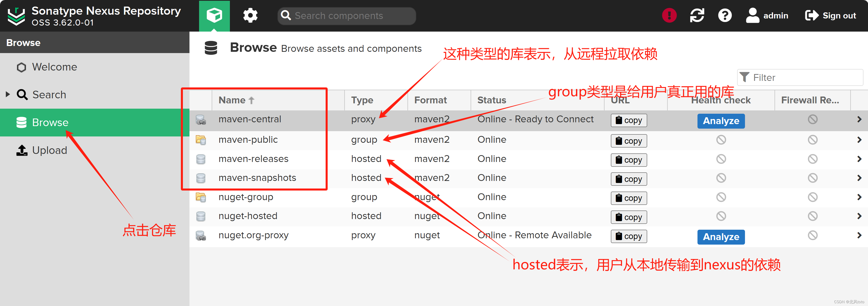Sort by the Name column header
Image resolution: width=868 pixels, height=306 pixels.
[278, 100]
